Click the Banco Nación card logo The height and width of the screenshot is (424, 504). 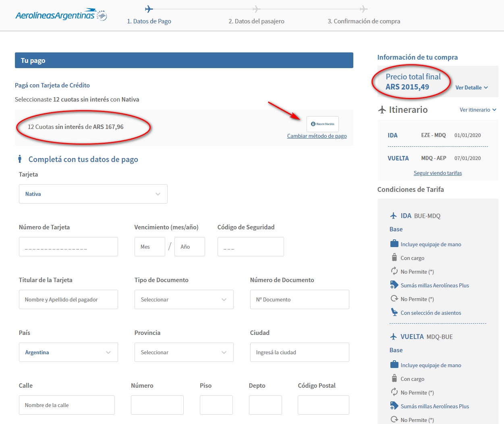(x=322, y=124)
